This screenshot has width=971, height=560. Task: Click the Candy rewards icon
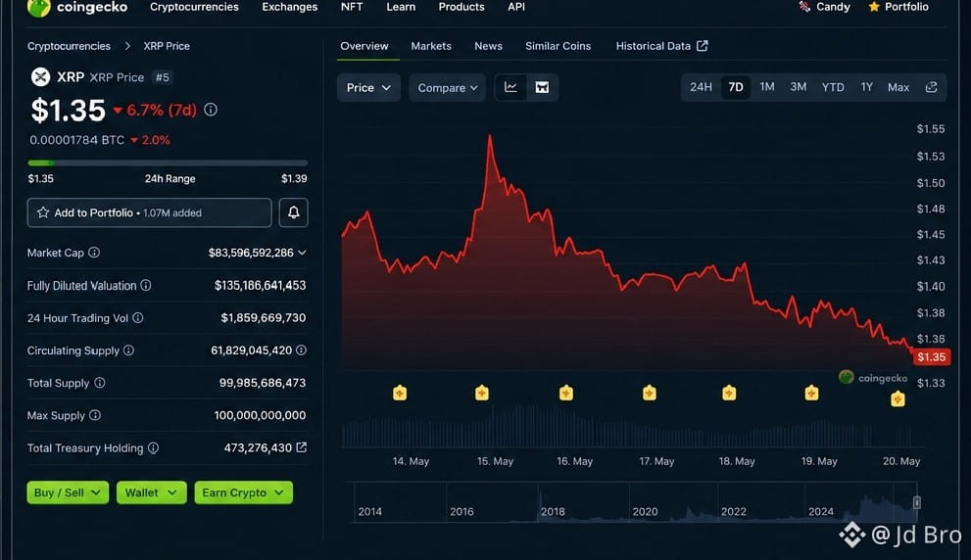click(804, 7)
